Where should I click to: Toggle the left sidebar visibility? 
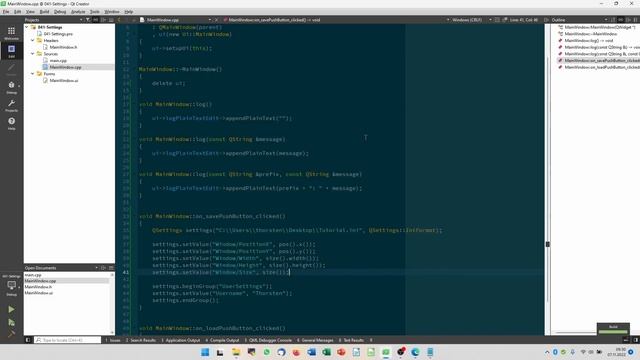[28, 340]
